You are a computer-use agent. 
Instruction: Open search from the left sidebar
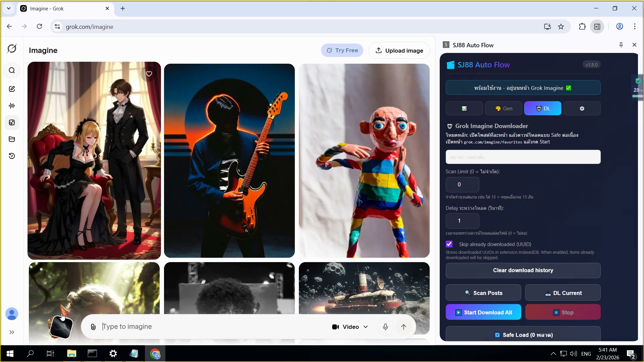click(12, 70)
